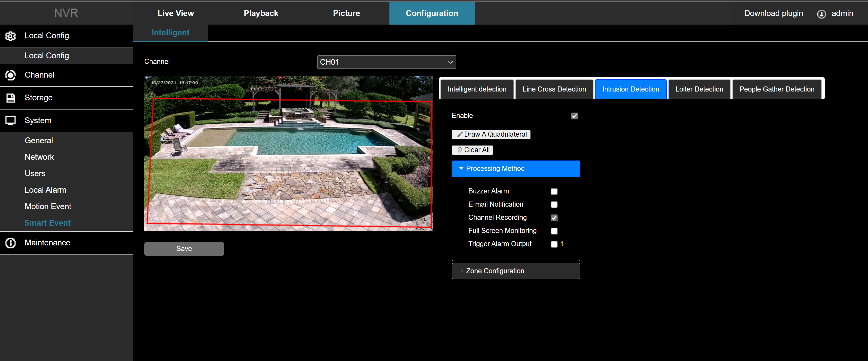Navigate to Smart Event settings
868x361 pixels.
(47, 223)
